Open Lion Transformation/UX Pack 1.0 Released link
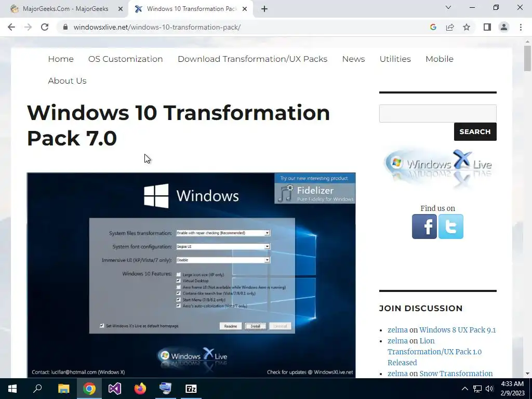This screenshot has height=399, width=532. tap(434, 352)
